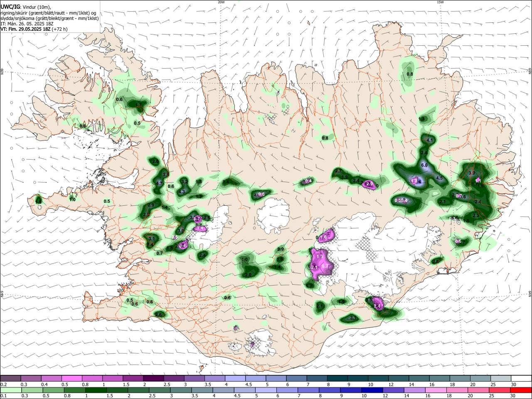Viewport: 532px width, 399px height.
Task: Select the bright pink 0.5–0.8 snow swatch
Action: 71,379
